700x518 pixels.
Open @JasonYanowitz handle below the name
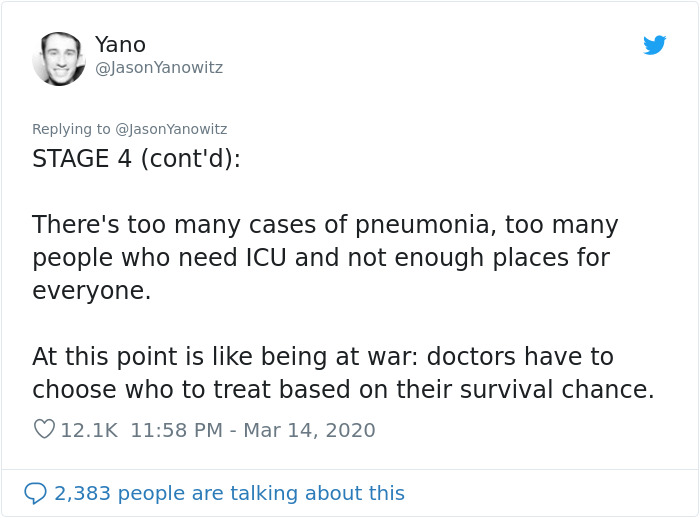(x=159, y=68)
